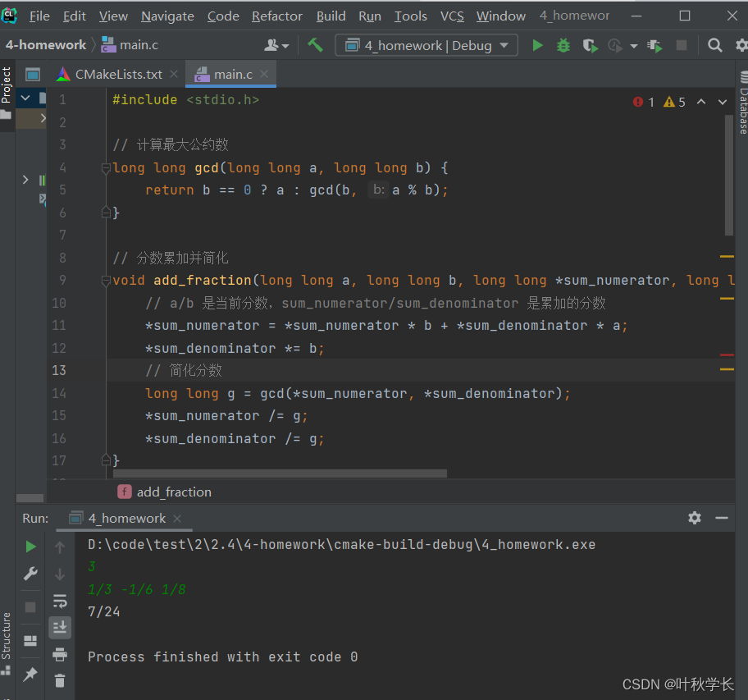Switch to the CMakeLists.txt tab
Screen dimensions: 748x700
(118, 75)
